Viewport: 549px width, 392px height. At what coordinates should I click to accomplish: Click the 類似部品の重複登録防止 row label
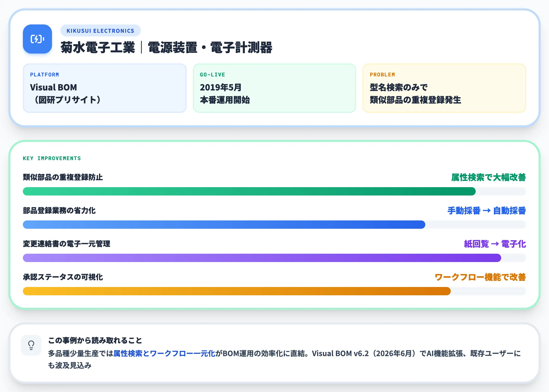pos(63,177)
